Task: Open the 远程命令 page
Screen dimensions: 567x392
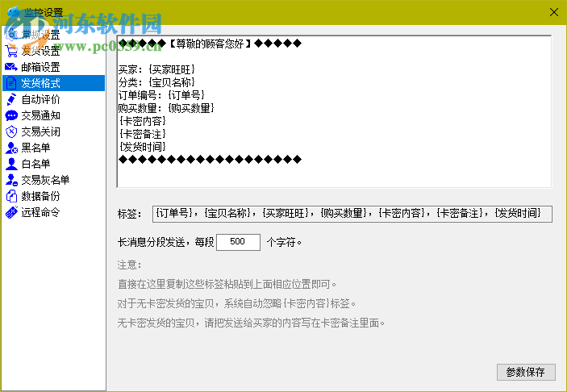Action: pyautogui.click(x=53, y=212)
